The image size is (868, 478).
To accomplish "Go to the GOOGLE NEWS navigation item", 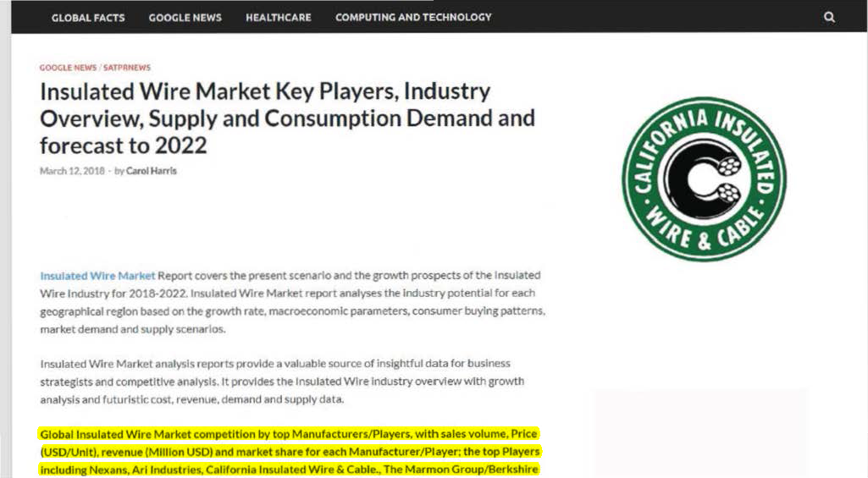I will (185, 18).
